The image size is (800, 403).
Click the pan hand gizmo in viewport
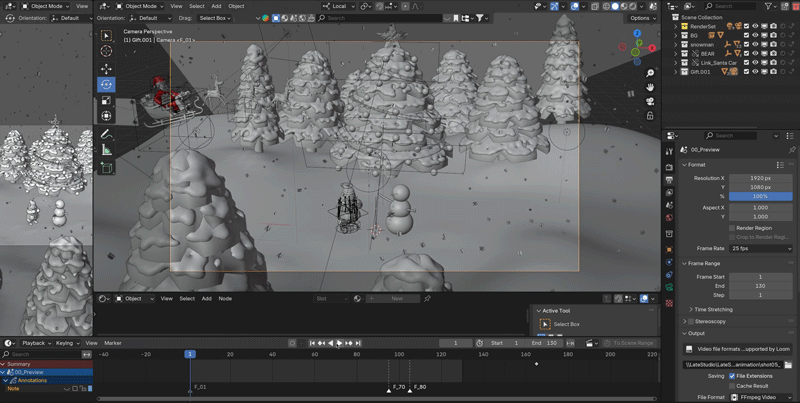pyautogui.click(x=650, y=87)
